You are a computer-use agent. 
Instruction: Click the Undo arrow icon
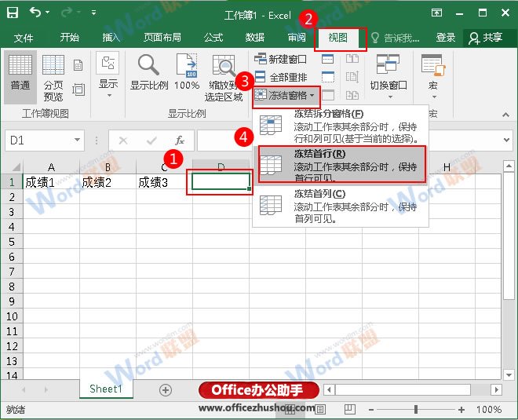pyautogui.click(x=35, y=13)
